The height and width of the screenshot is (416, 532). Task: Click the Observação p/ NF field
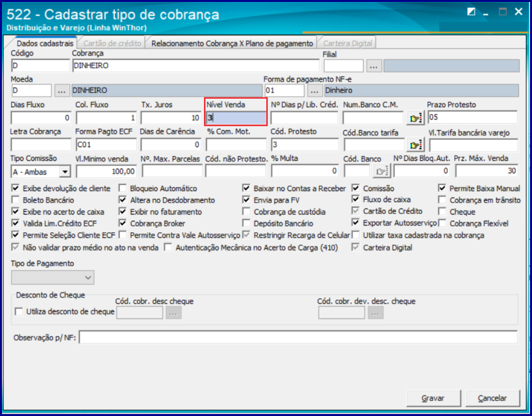pyautogui.click(x=298, y=338)
